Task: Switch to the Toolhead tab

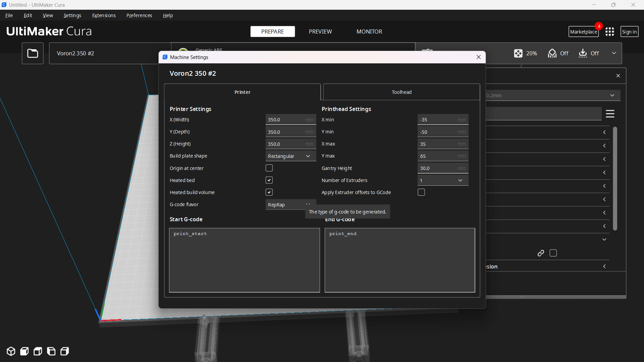Action: pos(401,92)
